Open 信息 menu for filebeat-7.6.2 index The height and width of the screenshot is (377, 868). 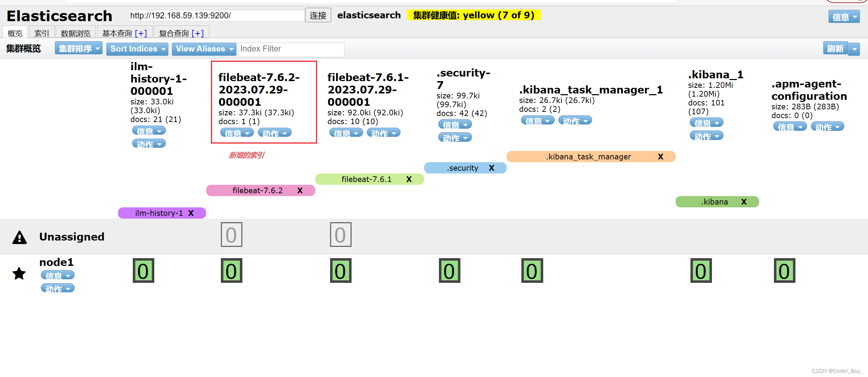[237, 133]
